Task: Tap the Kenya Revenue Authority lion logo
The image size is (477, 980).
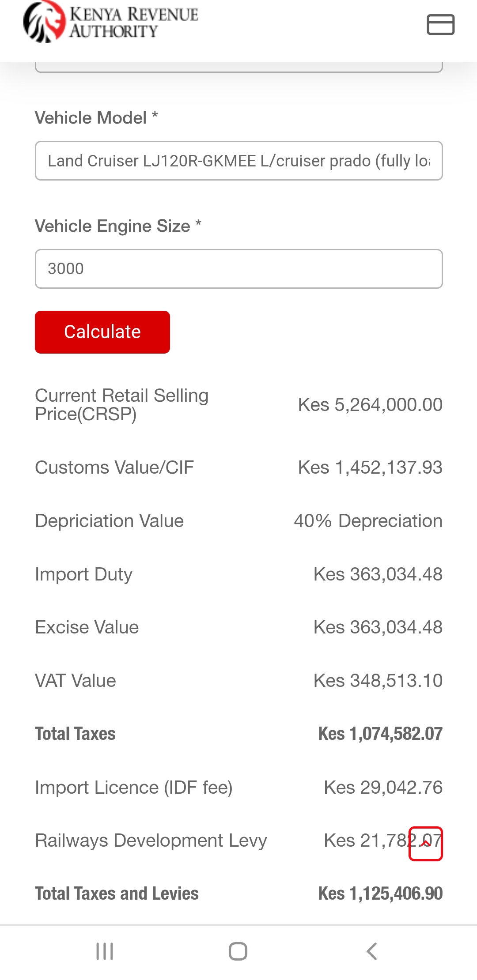Action: pos(44,22)
